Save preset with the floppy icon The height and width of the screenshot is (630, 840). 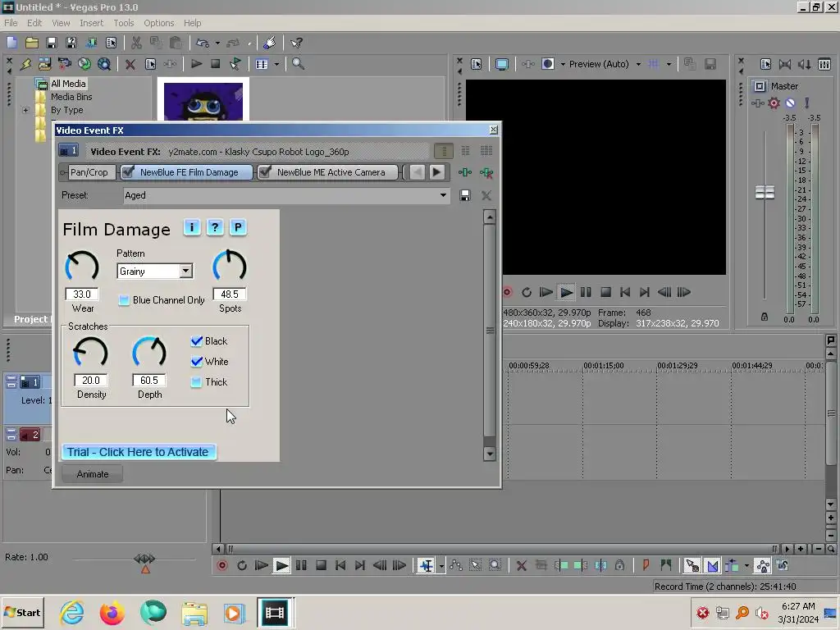(x=465, y=195)
